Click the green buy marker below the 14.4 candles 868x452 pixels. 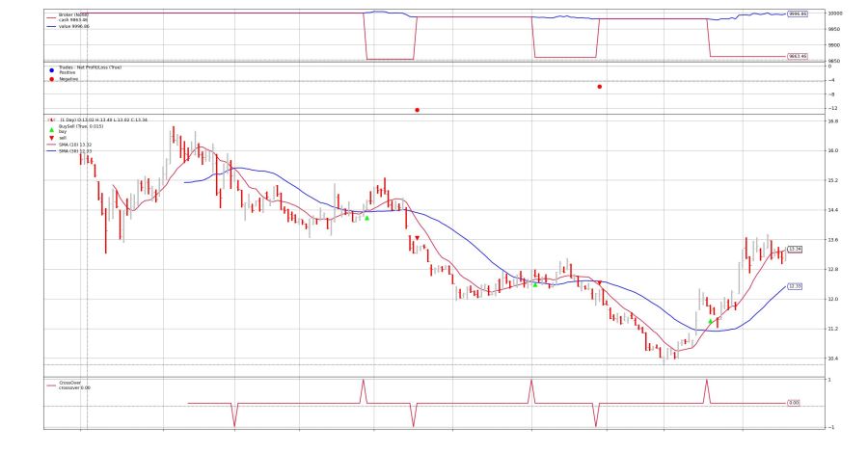[366, 218]
